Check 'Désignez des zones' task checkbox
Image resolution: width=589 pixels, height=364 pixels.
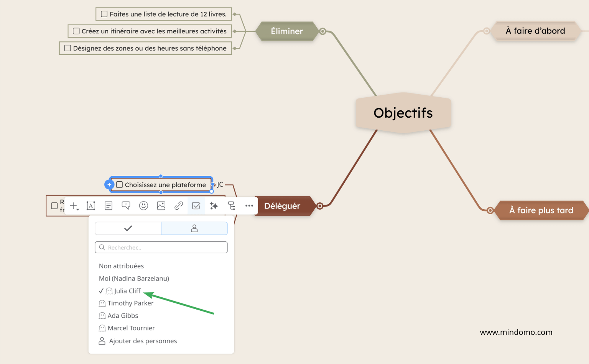67,48
